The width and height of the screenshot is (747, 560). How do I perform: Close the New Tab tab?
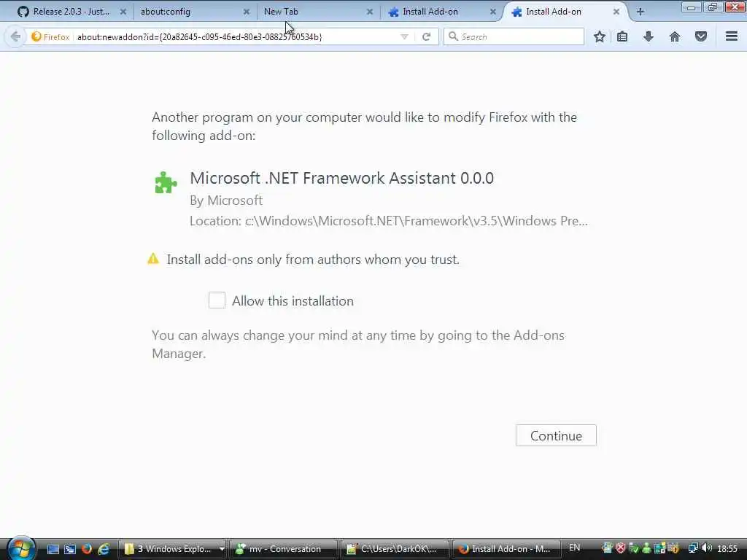[x=370, y=12]
